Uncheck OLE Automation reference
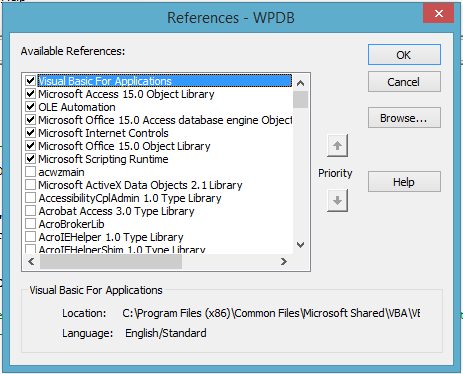Image resolution: width=463 pixels, height=374 pixels. [30, 107]
